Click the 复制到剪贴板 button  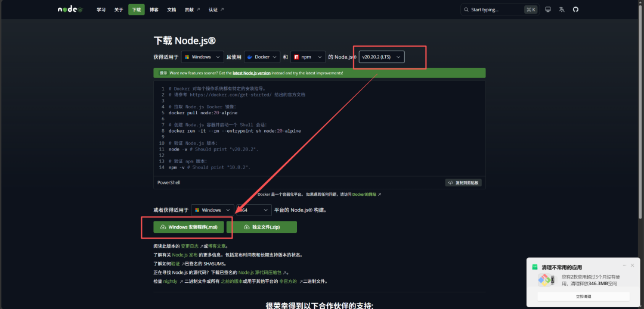point(463,183)
